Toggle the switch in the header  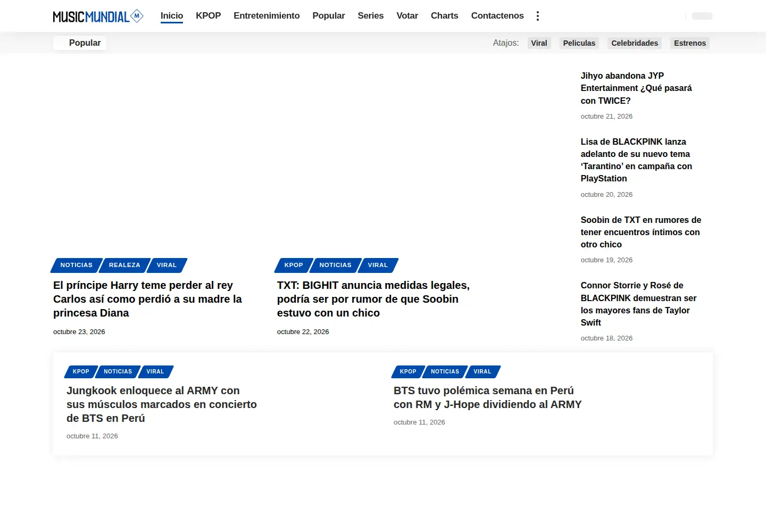[x=702, y=16]
